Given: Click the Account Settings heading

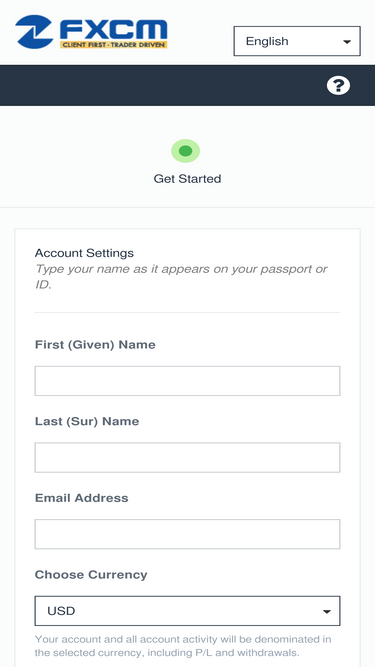Looking at the screenshot, I should [x=84, y=253].
